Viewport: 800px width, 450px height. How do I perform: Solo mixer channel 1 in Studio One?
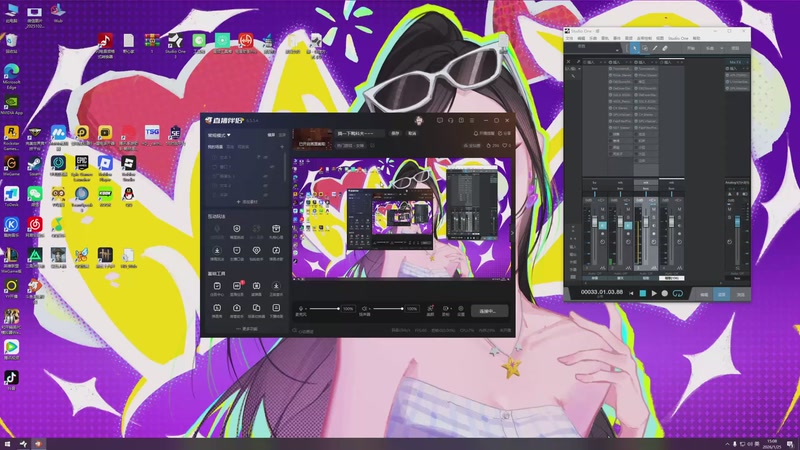pos(603,217)
